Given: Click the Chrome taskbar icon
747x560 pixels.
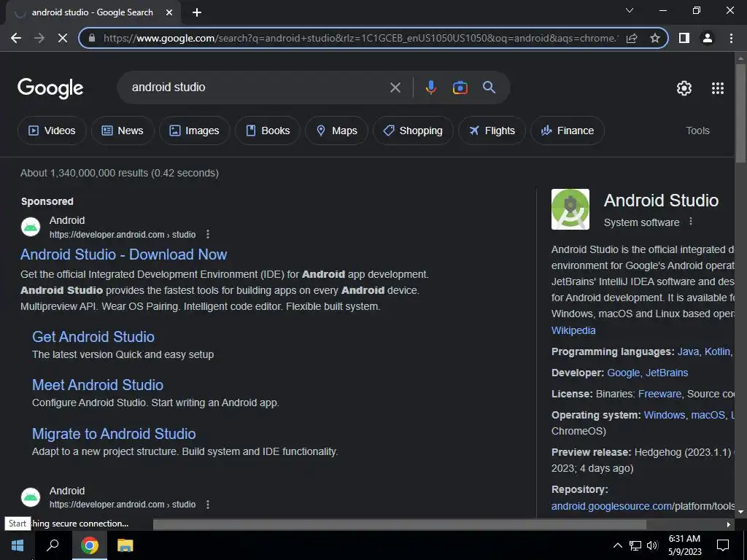Looking at the screenshot, I should tap(90, 545).
